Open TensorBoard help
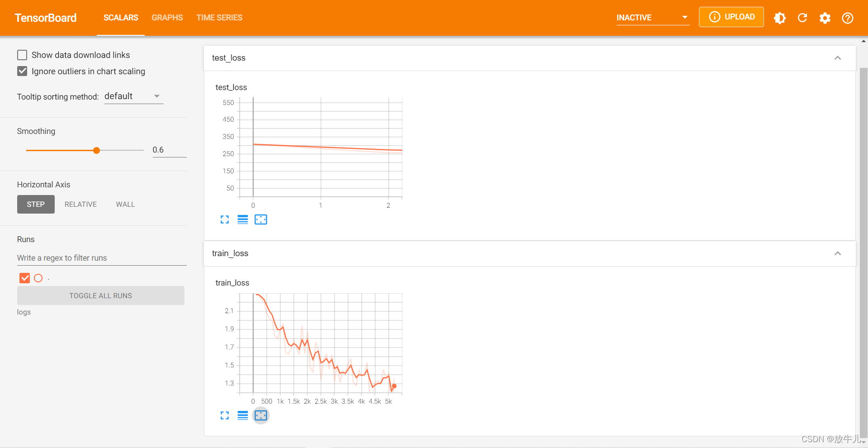 tap(848, 18)
